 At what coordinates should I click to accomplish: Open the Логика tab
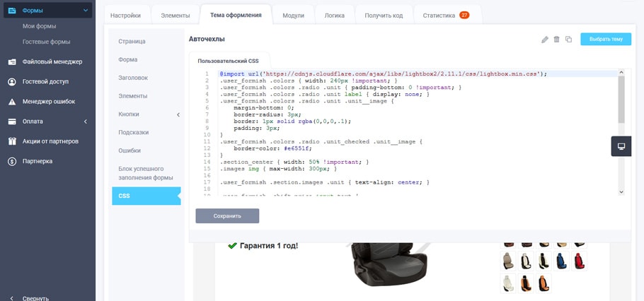click(334, 16)
